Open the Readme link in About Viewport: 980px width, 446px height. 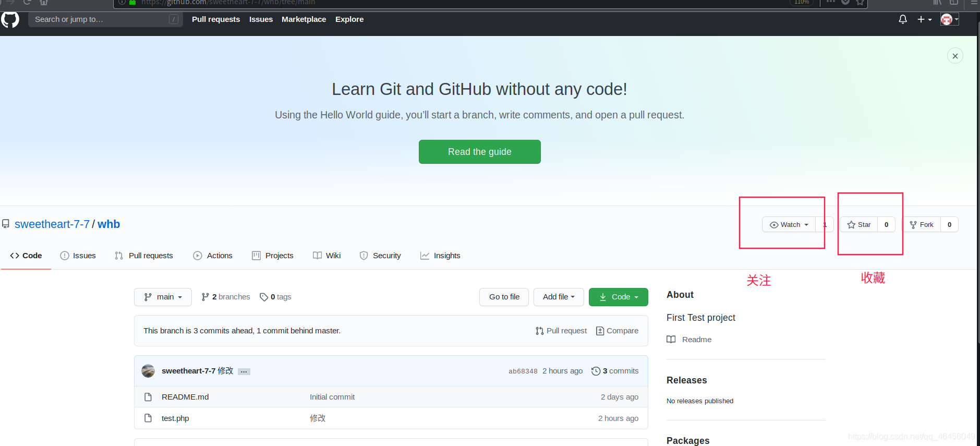click(689, 340)
